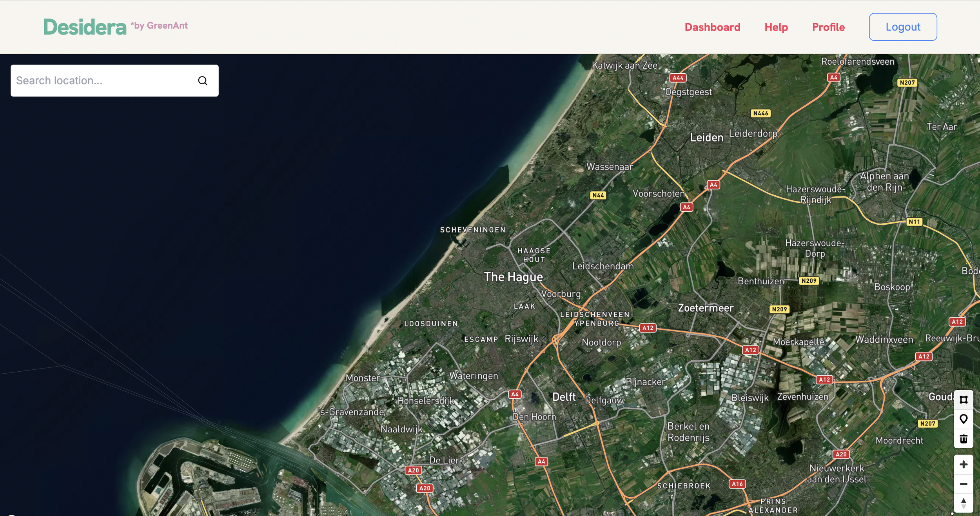Click the Moerkapelle label

pos(799,342)
